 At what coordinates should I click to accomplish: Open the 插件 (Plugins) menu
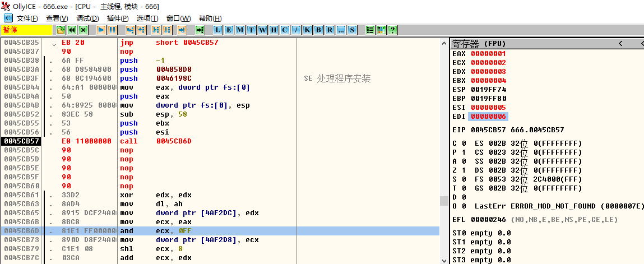118,18
